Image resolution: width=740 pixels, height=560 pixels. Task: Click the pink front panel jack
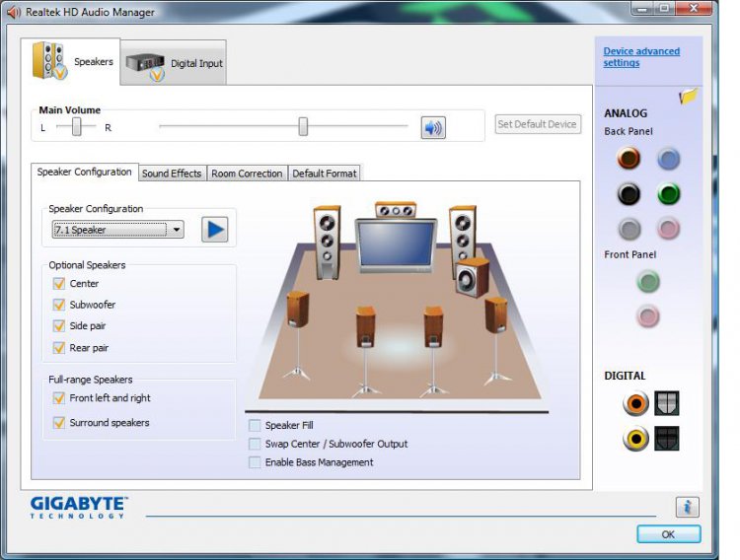pyautogui.click(x=648, y=316)
